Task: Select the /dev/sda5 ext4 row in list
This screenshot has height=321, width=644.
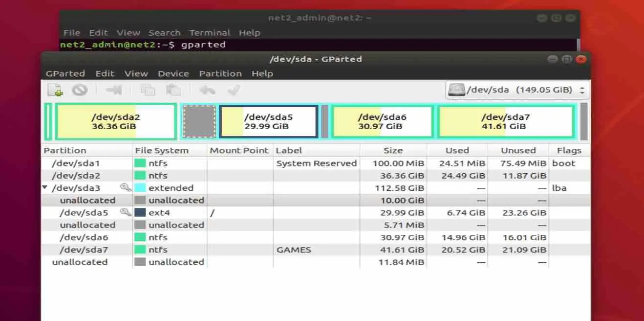Action: click(x=316, y=212)
